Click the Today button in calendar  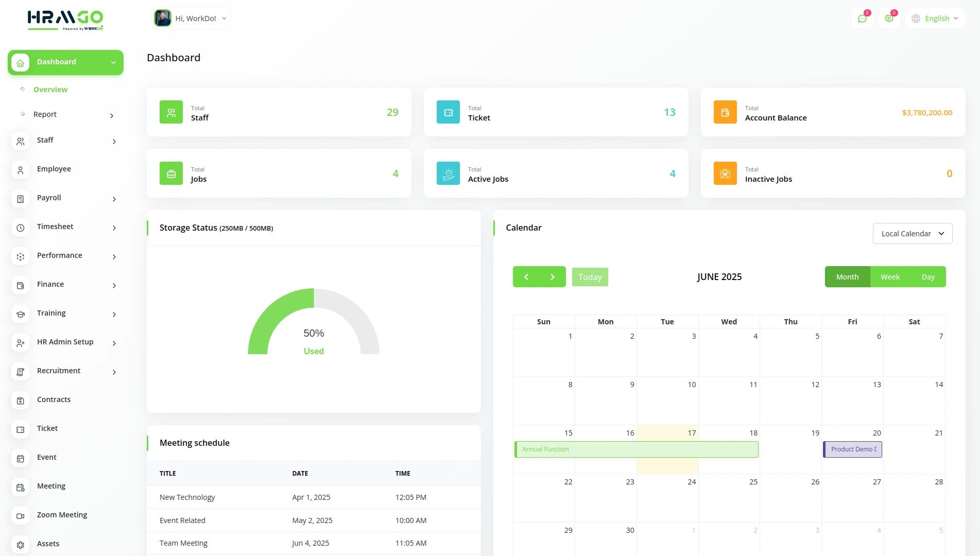[x=590, y=277]
